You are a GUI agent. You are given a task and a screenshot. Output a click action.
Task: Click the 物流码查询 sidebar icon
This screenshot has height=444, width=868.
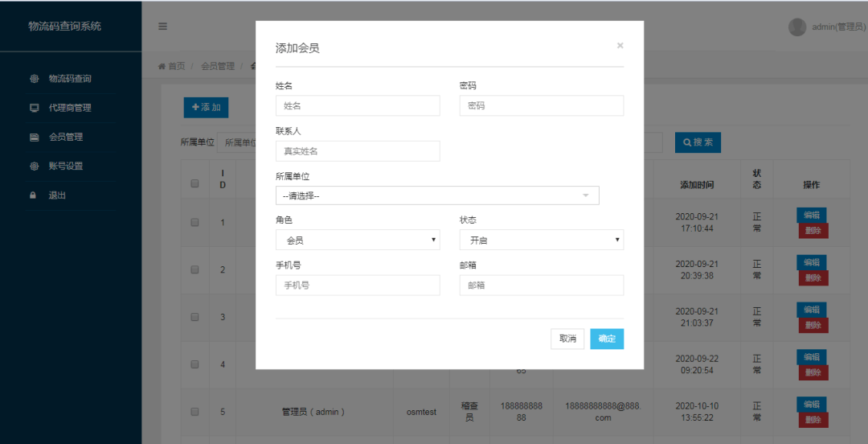[34, 79]
